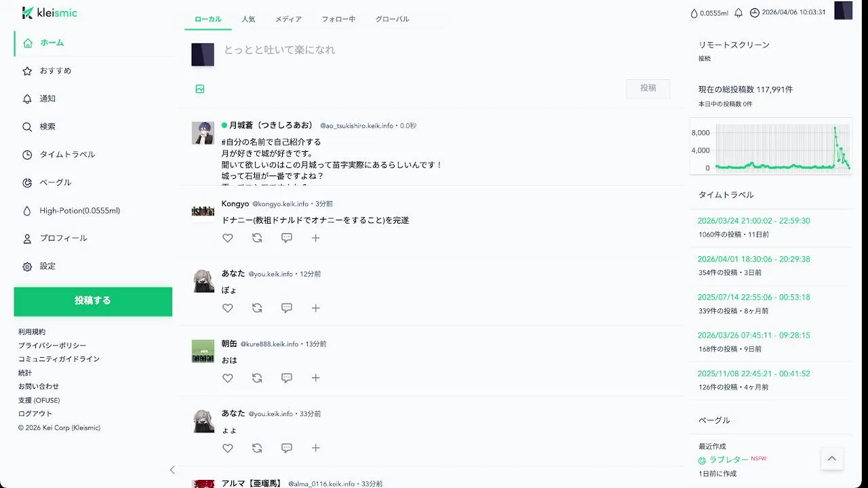Screen dimensions: 868x488
Task: Open the 2026/03/24 time travel link
Action: [x=753, y=221]
